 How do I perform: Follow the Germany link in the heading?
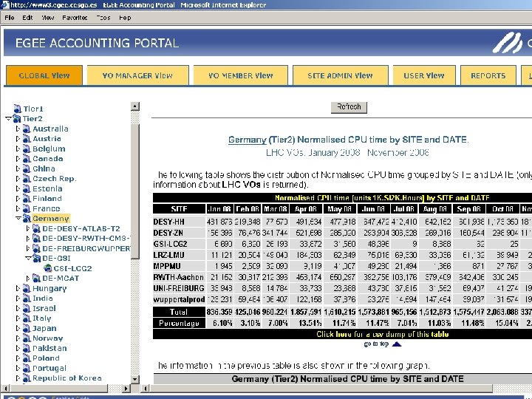tap(248, 140)
